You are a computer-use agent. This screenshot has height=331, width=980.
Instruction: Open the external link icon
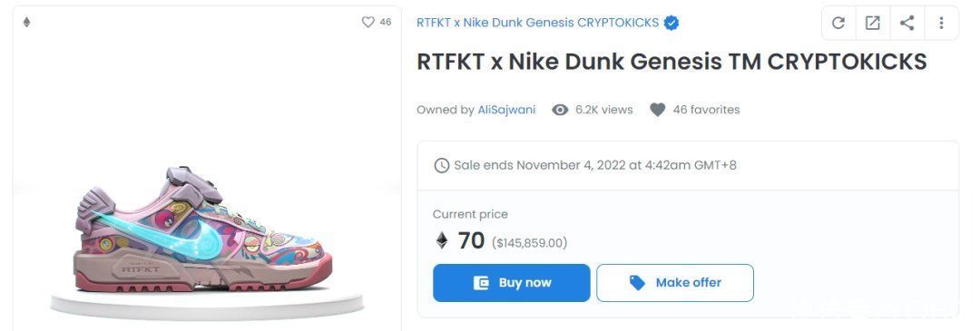click(x=873, y=23)
